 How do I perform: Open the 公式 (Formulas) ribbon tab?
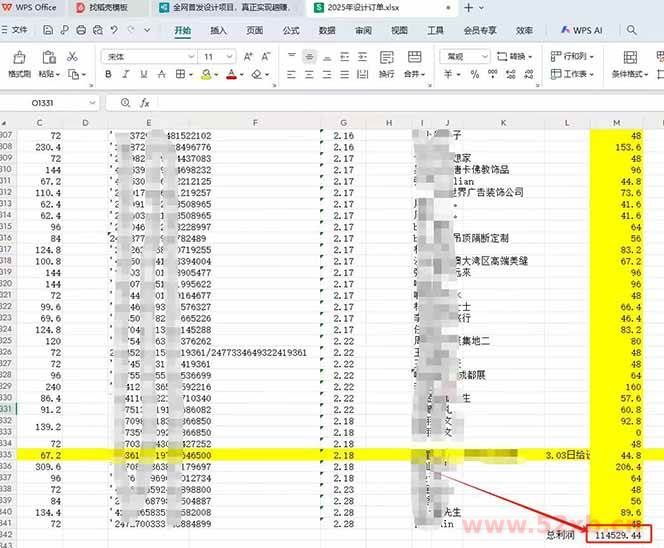point(291,31)
